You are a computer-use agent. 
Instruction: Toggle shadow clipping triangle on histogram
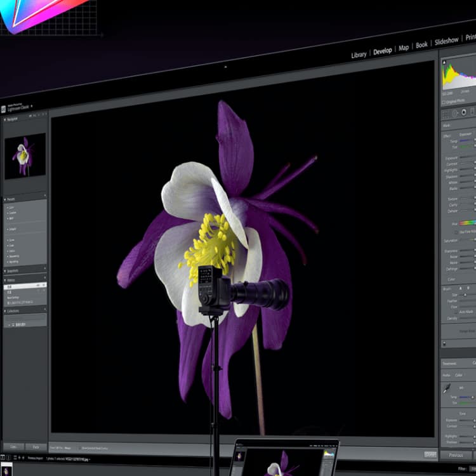[x=444, y=62]
